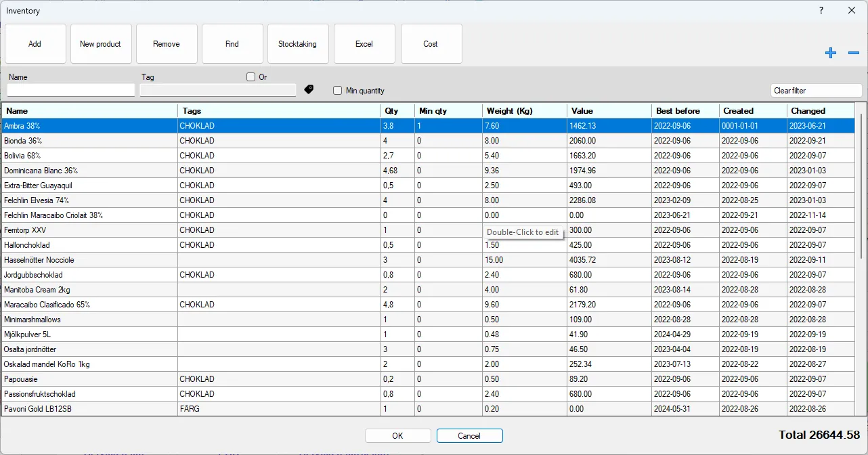Click the blue plus icon
The image size is (868, 455).
click(831, 53)
